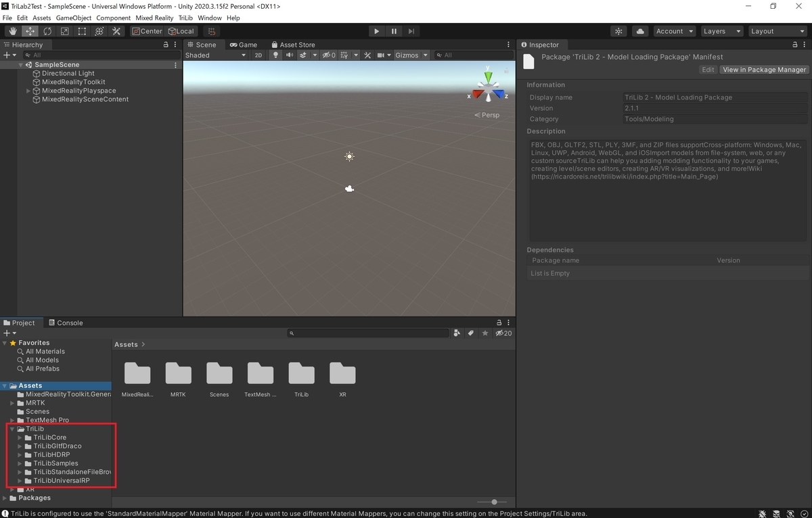Expand the TriLibCore folder
Viewport: 812px width, 518px height.
pyautogui.click(x=20, y=438)
